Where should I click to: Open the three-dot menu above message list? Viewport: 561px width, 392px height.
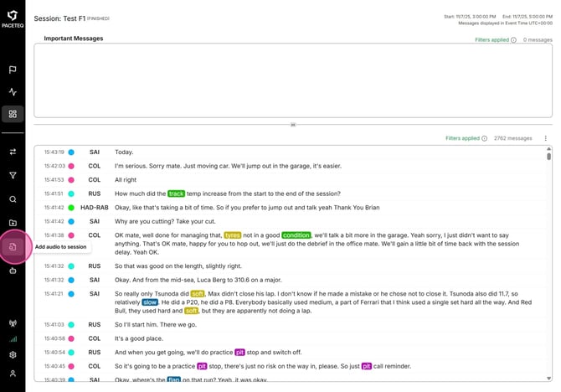pos(545,138)
